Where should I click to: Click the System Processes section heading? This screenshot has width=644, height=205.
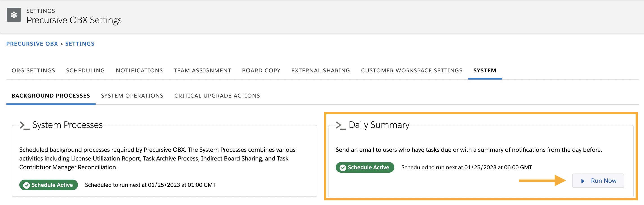(67, 125)
